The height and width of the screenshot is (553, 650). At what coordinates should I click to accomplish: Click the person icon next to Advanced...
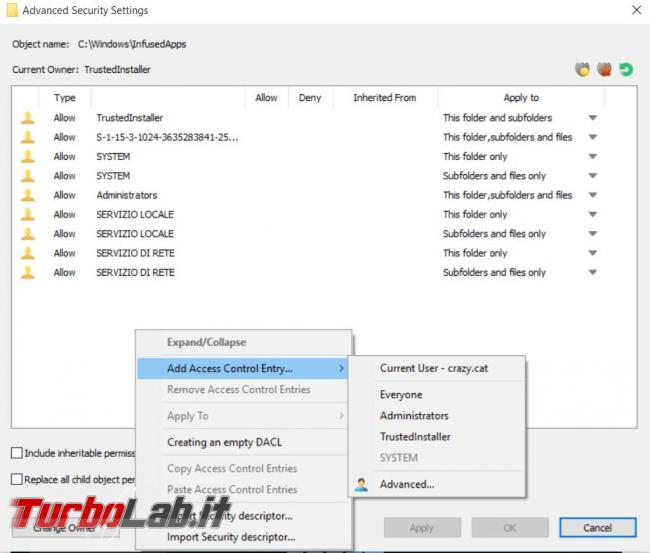coord(361,485)
